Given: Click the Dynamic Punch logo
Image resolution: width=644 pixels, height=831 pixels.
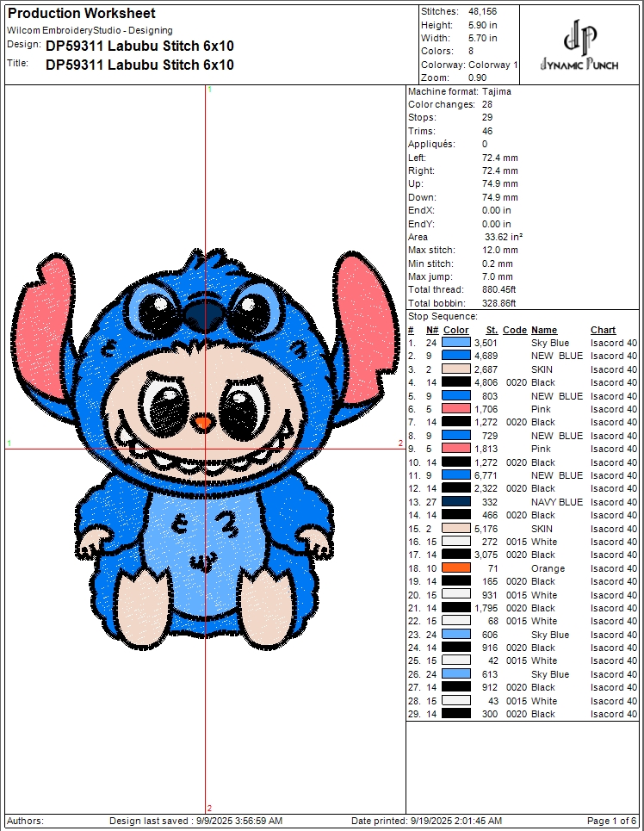Looking at the screenshot, I should tap(579, 46).
